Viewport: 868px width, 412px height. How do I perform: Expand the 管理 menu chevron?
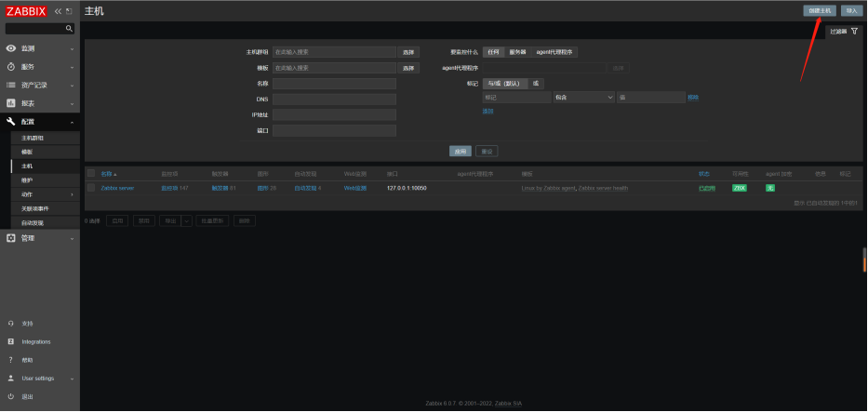(72, 239)
